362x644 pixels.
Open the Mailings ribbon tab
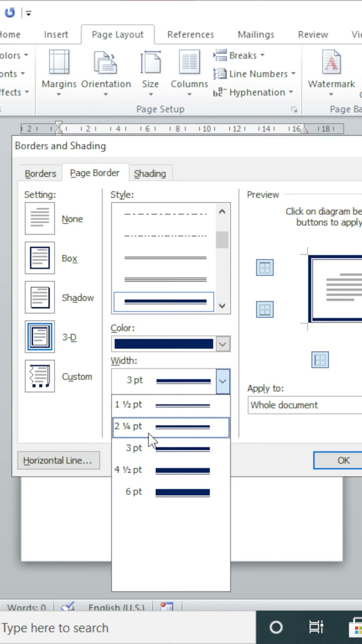[256, 35]
